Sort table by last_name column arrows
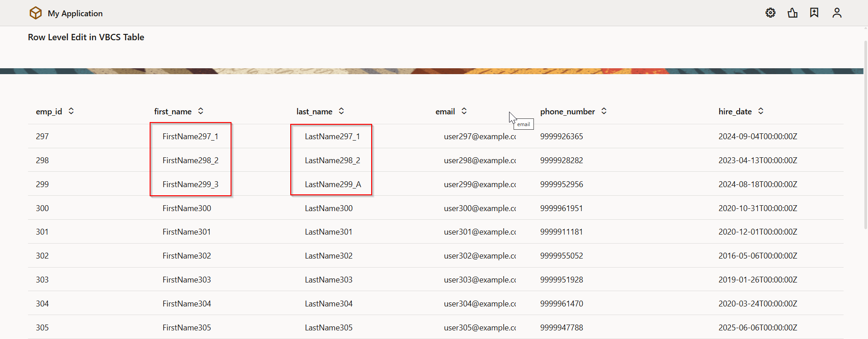Viewport: 868px width, 339px height. 341,111
